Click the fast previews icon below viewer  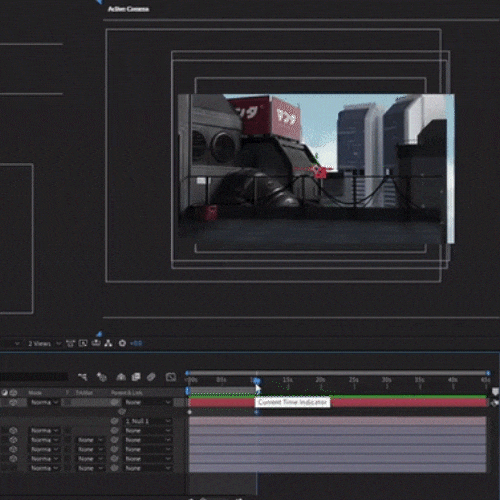tap(83, 343)
